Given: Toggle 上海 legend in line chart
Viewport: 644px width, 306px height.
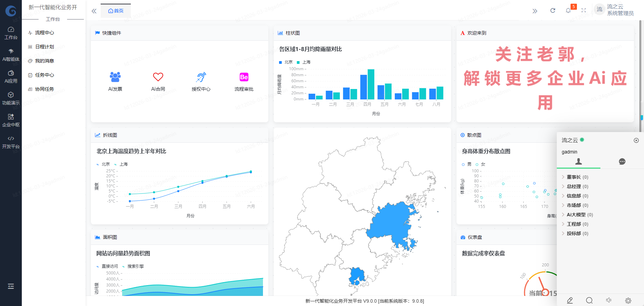Looking at the screenshot, I should click(121, 164).
